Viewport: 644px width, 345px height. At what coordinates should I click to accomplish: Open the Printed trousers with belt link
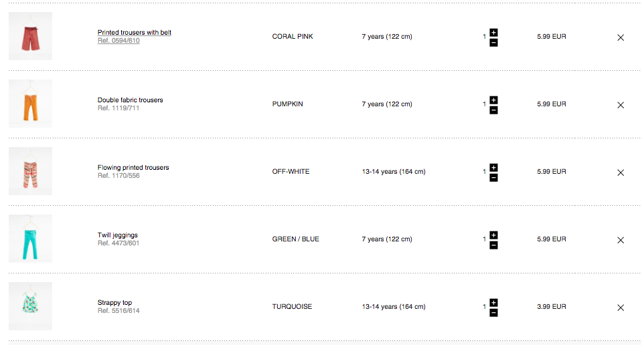pos(134,33)
